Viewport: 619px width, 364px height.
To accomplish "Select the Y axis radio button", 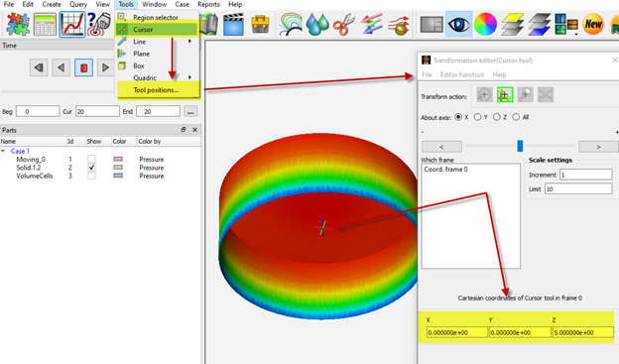I will coord(477,117).
